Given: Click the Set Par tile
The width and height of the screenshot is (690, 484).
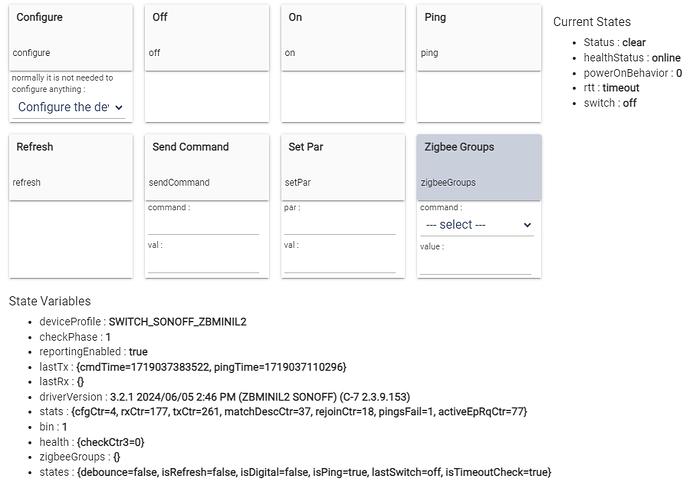Looking at the screenshot, I should coord(343,168).
